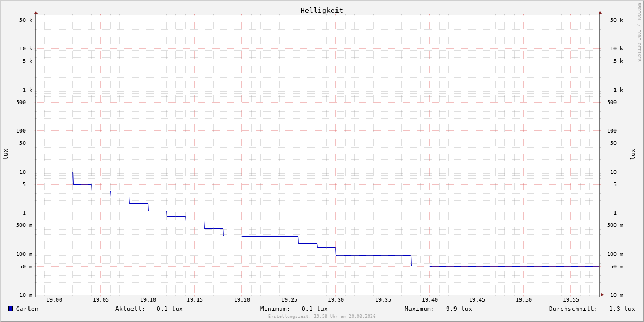
Task: Click the 500 m label on left axis
Action: point(24,225)
